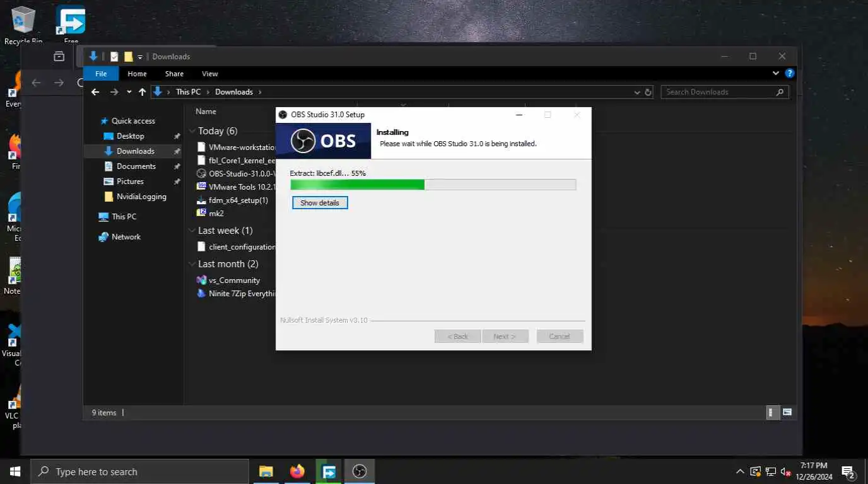Open the Share ribbon tab
This screenshot has height=484, width=868.
174,74
